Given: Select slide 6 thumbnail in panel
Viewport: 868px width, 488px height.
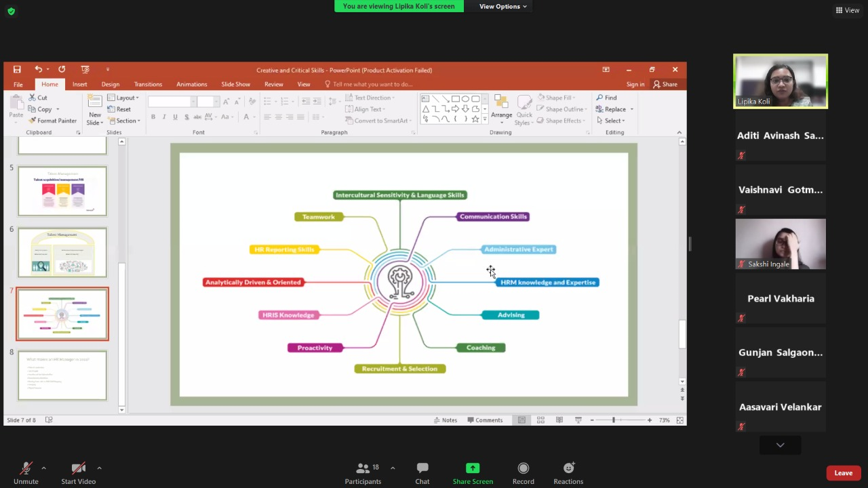Looking at the screenshot, I should (62, 252).
